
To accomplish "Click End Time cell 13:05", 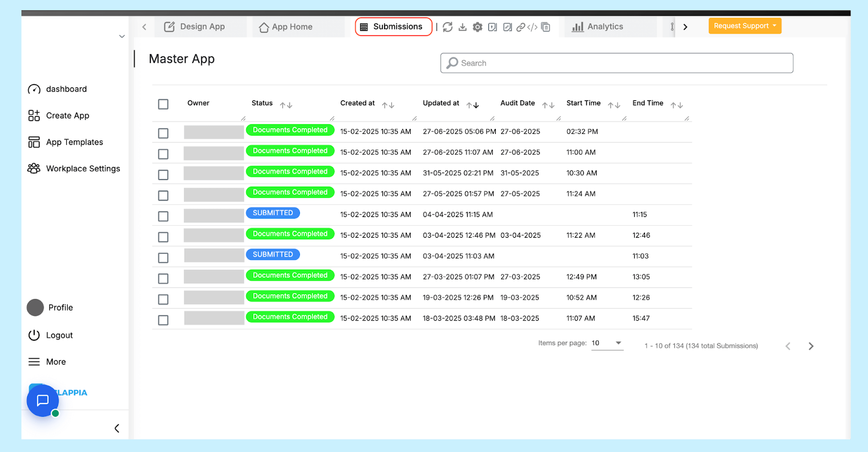I will click(641, 277).
